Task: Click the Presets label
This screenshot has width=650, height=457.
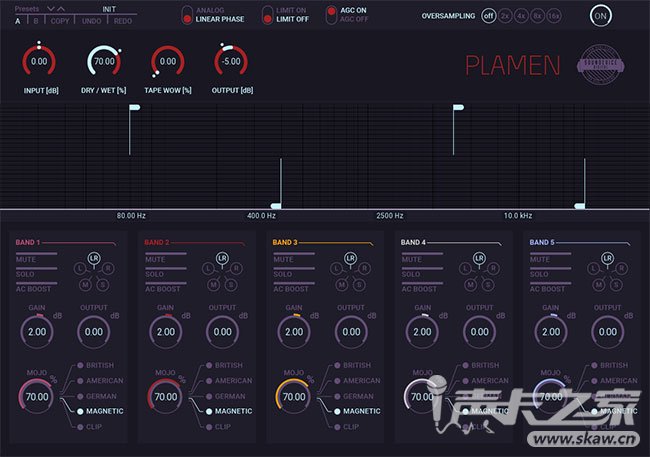Action: pyautogui.click(x=27, y=9)
